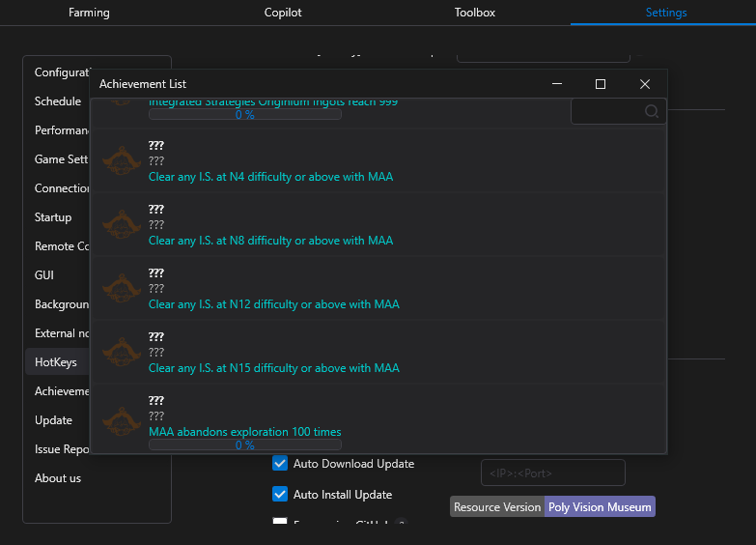Click the Resource Version label badge
Screen dimensions: 756x545
[x=497, y=507]
